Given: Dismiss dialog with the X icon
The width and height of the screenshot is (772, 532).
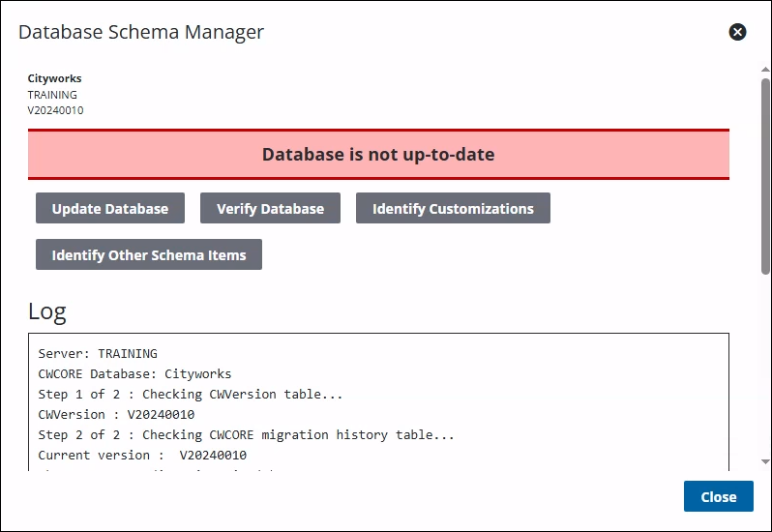Looking at the screenshot, I should pyautogui.click(x=737, y=32).
